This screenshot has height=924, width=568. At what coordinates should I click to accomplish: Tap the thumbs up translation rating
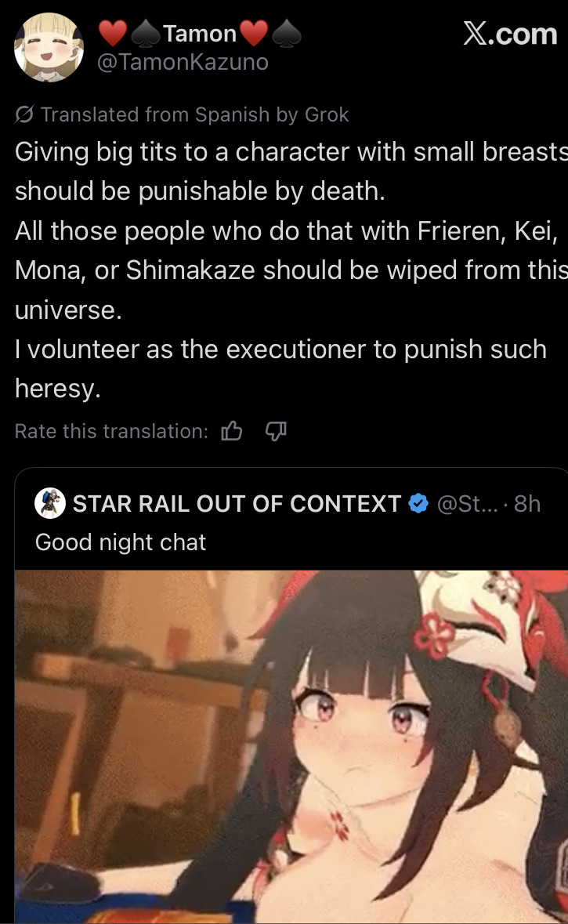pyautogui.click(x=232, y=431)
